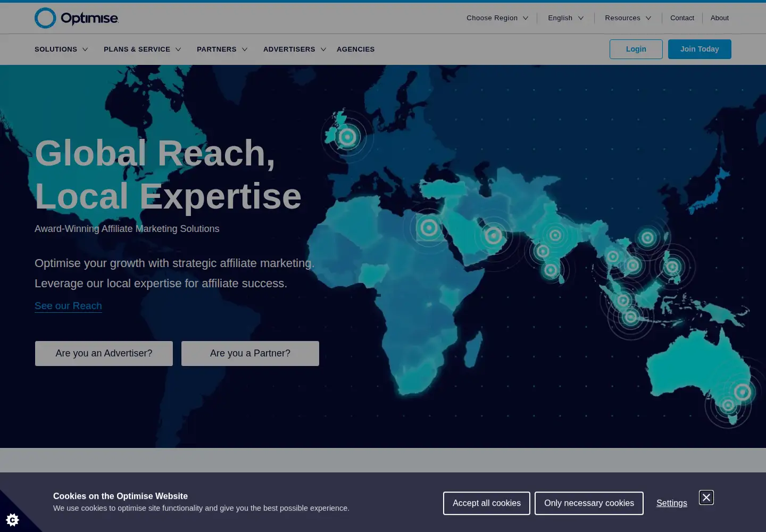Close the cookie banner with X
Viewport: 766px width, 532px height.
(706, 497)
